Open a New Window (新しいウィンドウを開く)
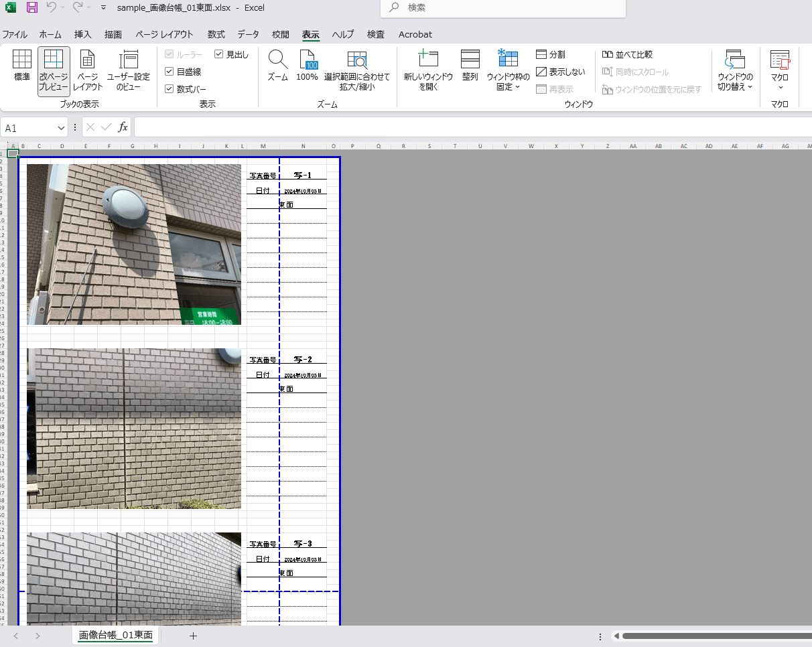Screen dimensions: 812x647 coord(428,70)
